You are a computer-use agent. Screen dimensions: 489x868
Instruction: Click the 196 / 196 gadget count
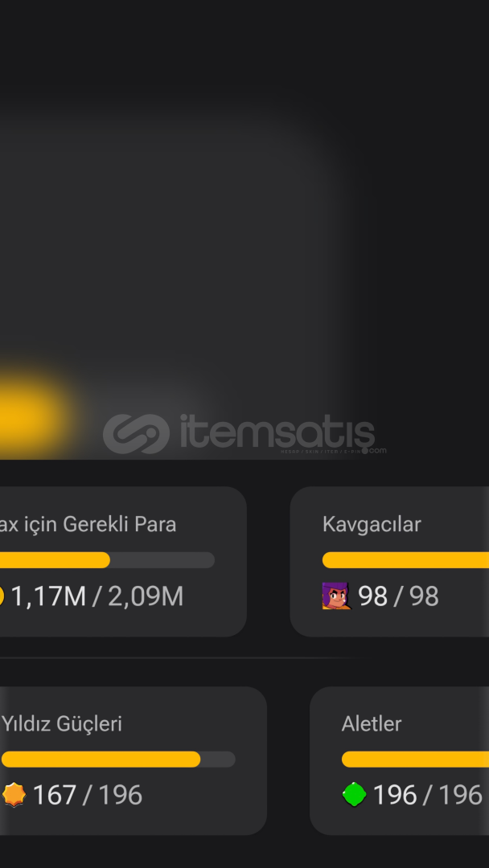click(427, 795)
